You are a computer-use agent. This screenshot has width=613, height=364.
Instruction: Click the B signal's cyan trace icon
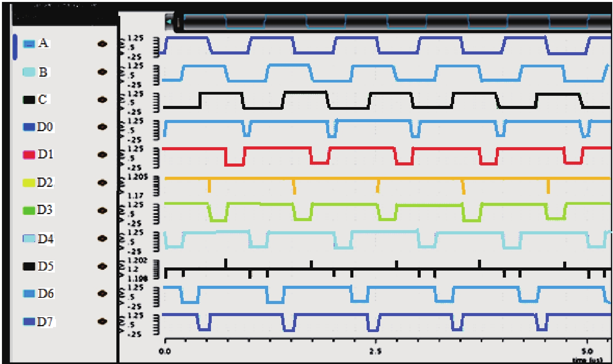(29, 72)
